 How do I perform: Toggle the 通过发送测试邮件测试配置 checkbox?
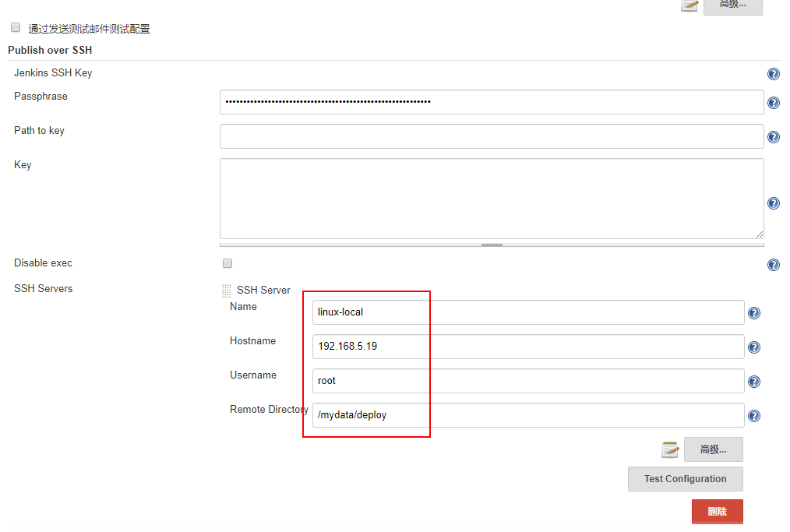pyautogui.click(x=16, y=27)
